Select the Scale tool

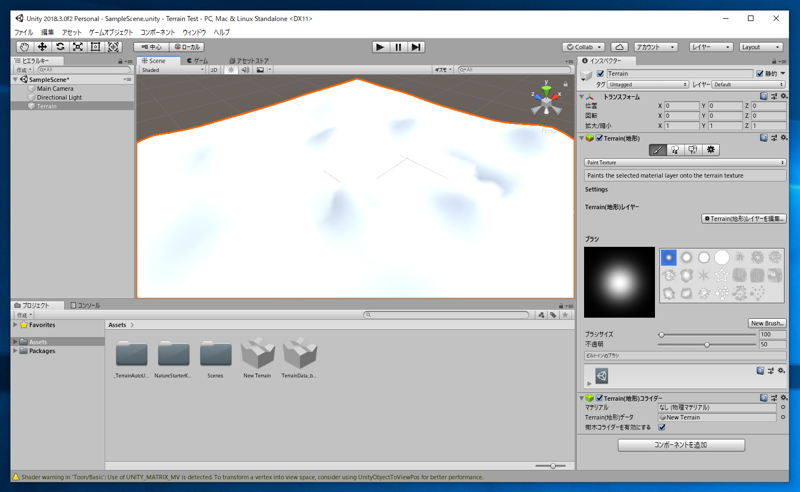78,47
